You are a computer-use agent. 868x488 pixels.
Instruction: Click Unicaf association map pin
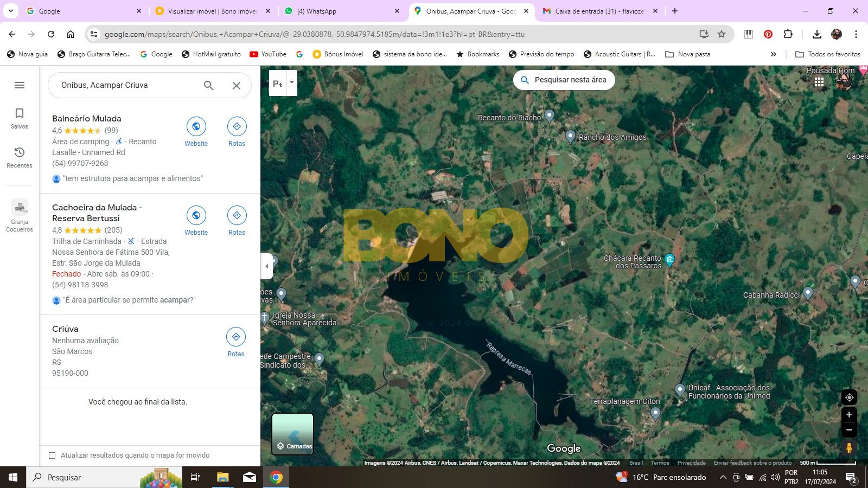(x=680, y=390)
